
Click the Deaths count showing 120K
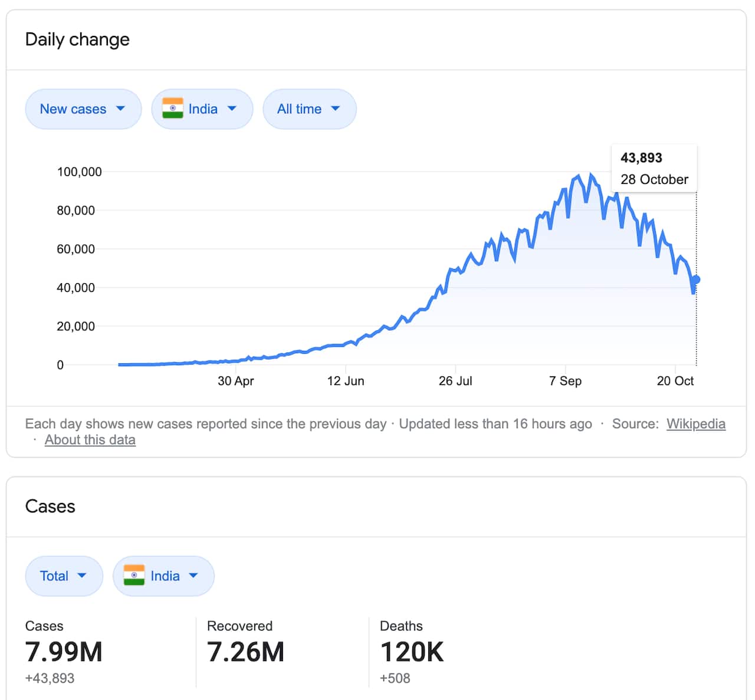(411, 651)
